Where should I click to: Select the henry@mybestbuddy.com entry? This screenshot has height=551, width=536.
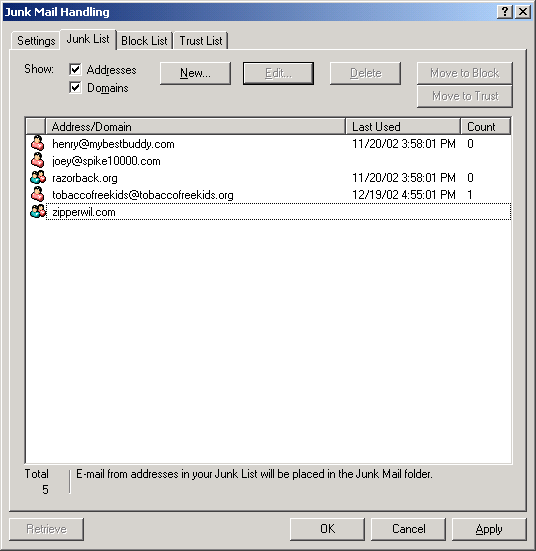click(269, 144)
